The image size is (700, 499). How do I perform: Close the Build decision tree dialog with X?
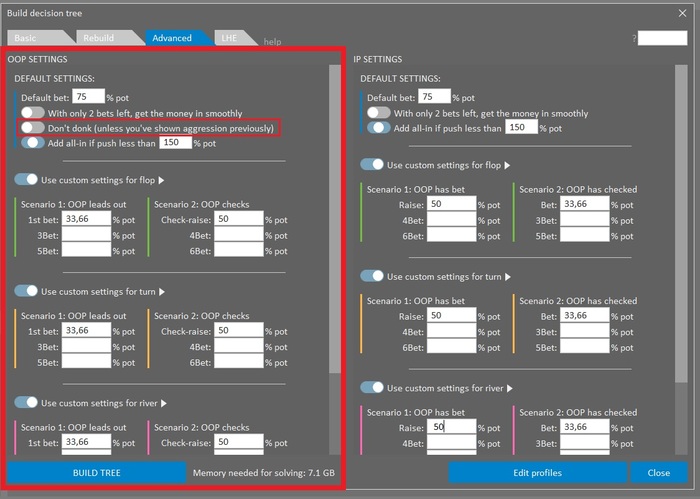[682, 13]
